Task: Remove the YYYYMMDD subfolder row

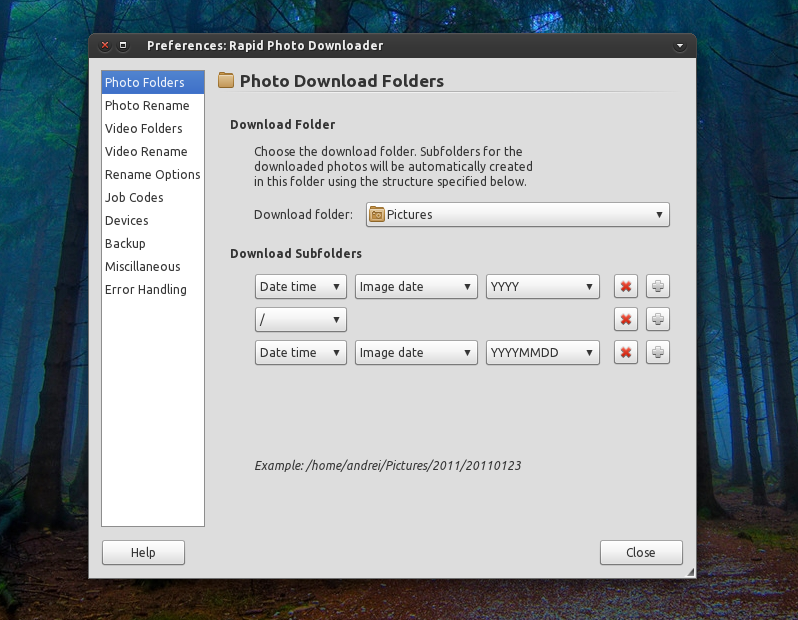Action: tap(625, 353)
